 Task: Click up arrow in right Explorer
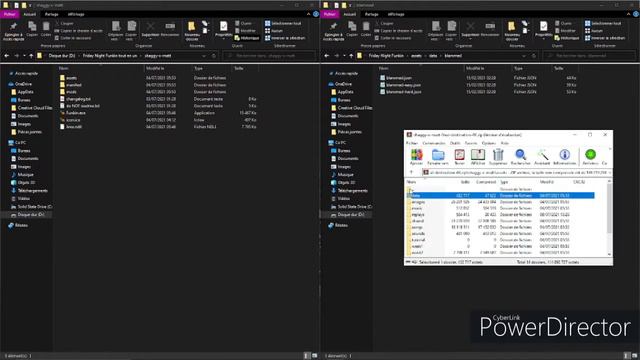pos(351,56)
